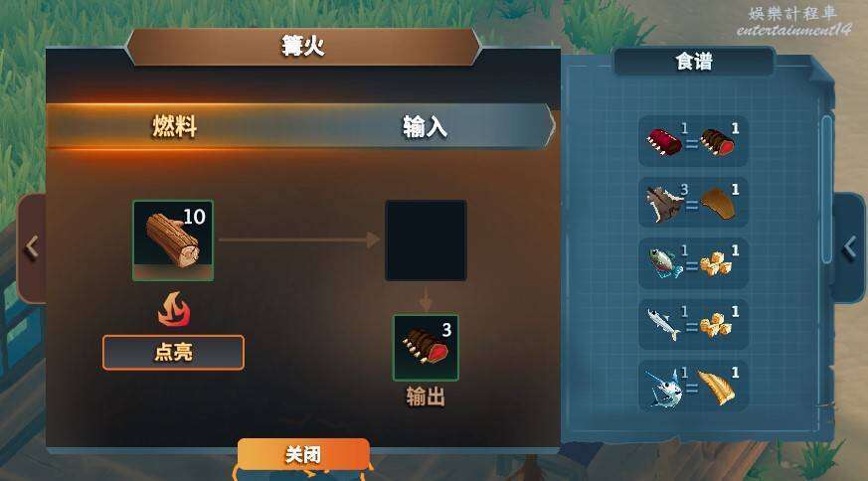Image resolution: width=868 pixels, height=481 pixels.
Task: Click the 食谱 recipe panel header
Action: [694, 61]
